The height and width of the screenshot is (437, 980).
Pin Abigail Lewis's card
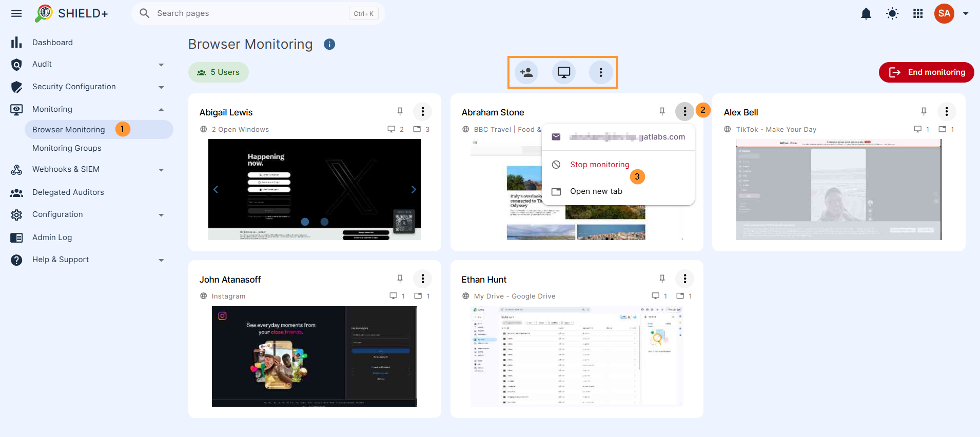click(x=400, y=112)
